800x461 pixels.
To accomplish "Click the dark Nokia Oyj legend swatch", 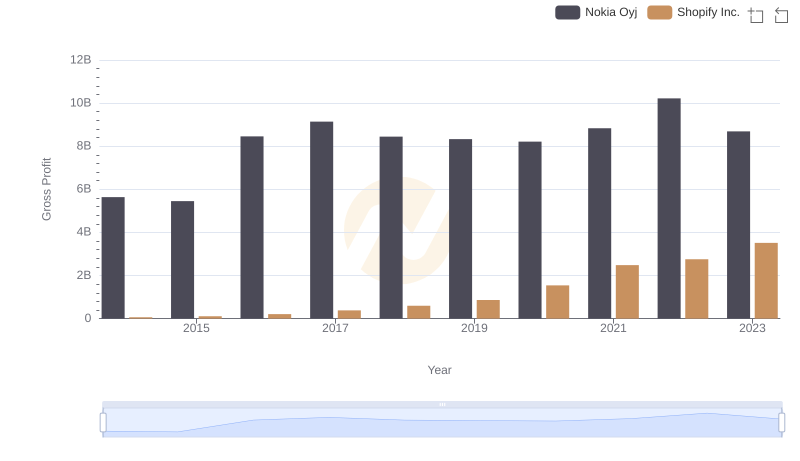I will tap(568, 12).
